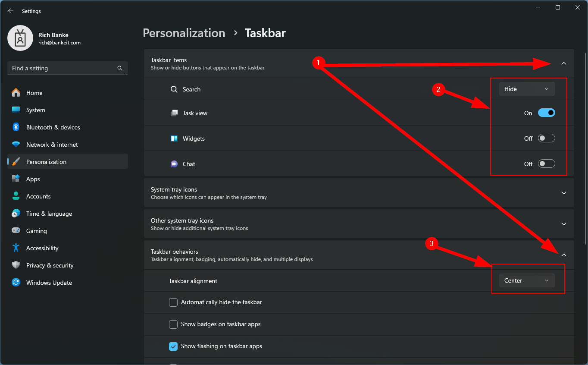The height and width of the screenshot is (365, 588).
Task: Select the Bluetooth & devices sidebar icon
Action: point(16,127)
